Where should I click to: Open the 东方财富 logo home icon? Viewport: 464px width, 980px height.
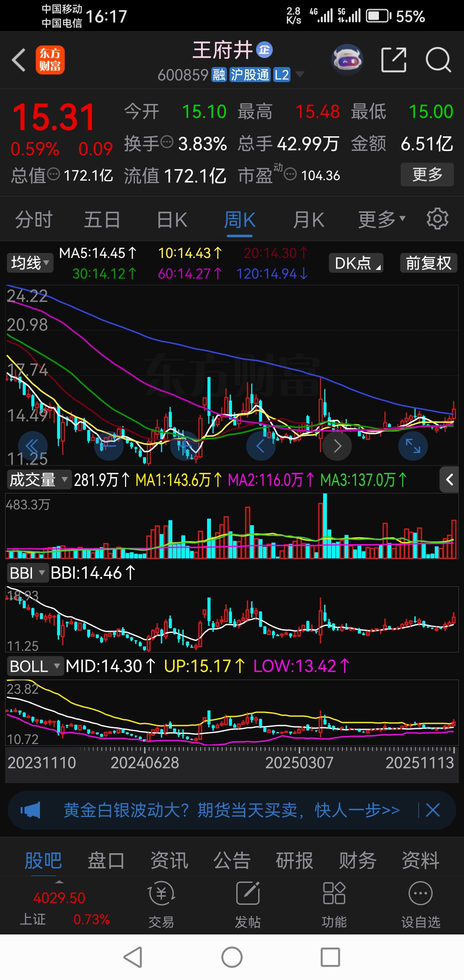[x=50, y=60]
